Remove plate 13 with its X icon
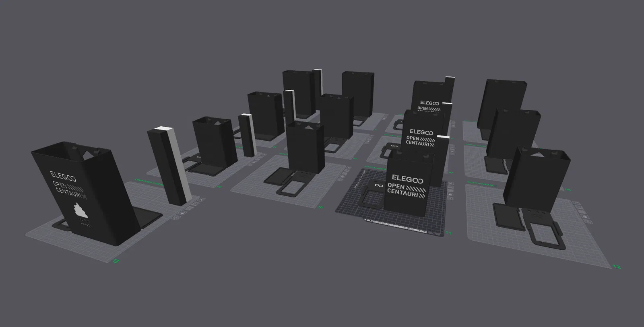This screenshot has width=644, height=327. pyautogui.click(x=202, y=199)
